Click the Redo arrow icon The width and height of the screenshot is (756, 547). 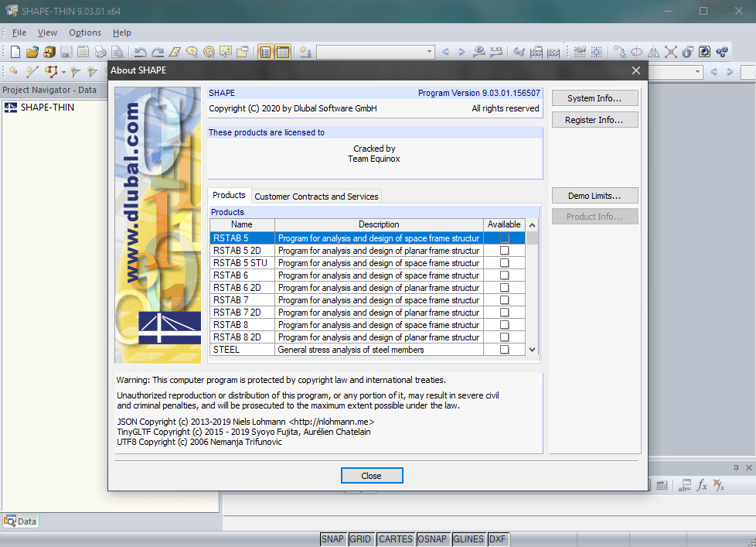tap(157, 52)
